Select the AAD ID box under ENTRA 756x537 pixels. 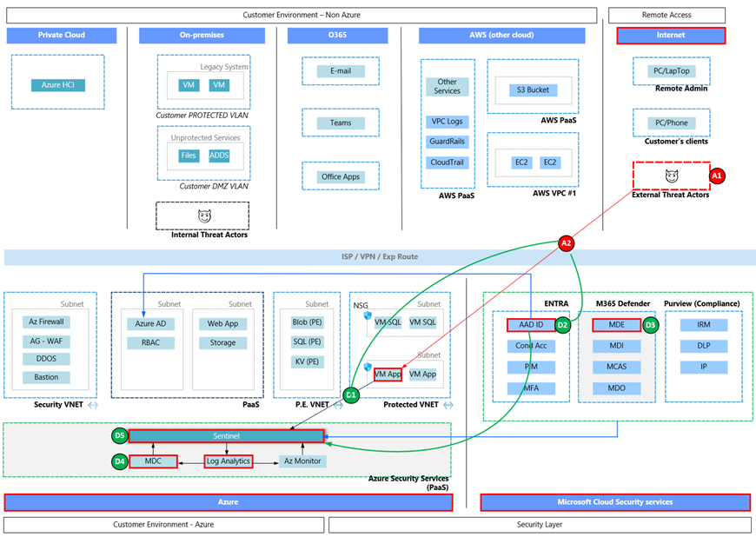(531, 325)
